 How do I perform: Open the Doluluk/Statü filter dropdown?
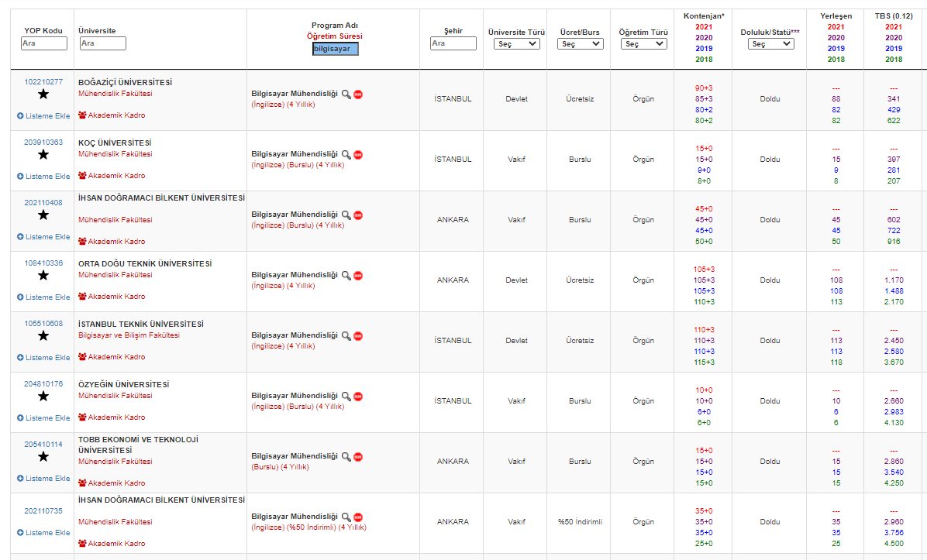770,43
